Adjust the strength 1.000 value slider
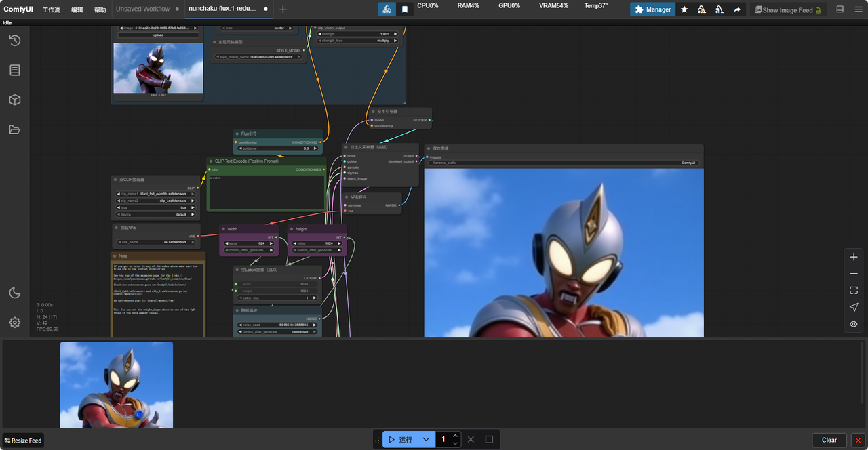The width and height of the screenshot is (868, 450). tap(357, 34)
